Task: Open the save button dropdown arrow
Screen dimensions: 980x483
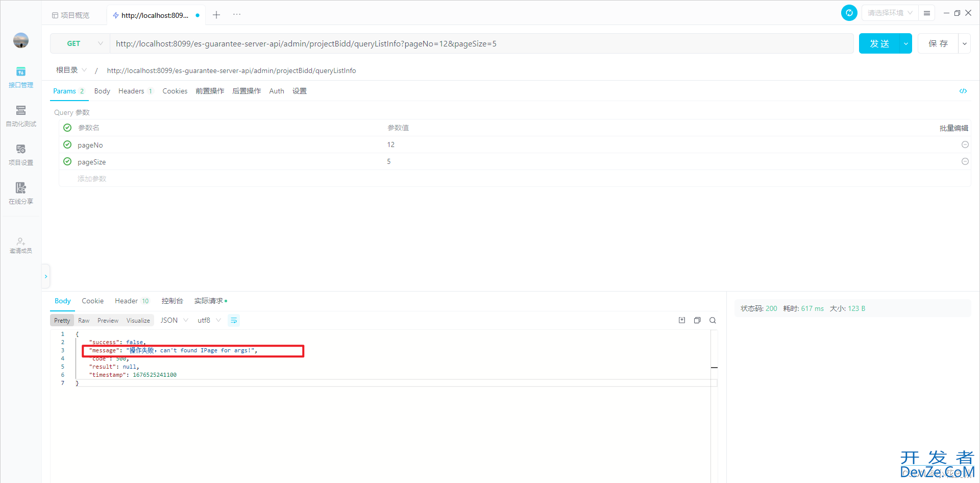Action: (x=965, y=43)
